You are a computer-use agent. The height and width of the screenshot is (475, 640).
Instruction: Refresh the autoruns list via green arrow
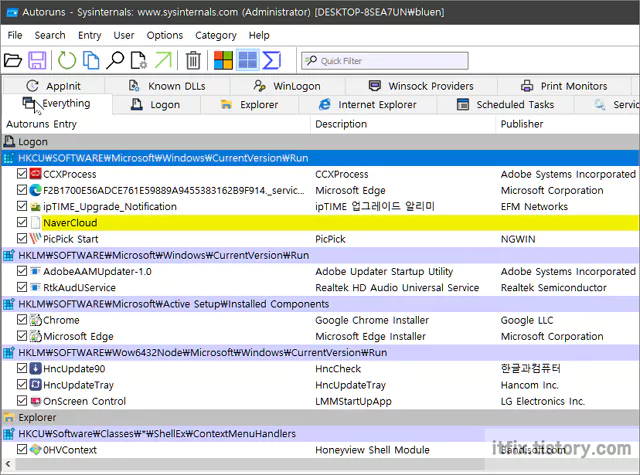pos(67,60)
